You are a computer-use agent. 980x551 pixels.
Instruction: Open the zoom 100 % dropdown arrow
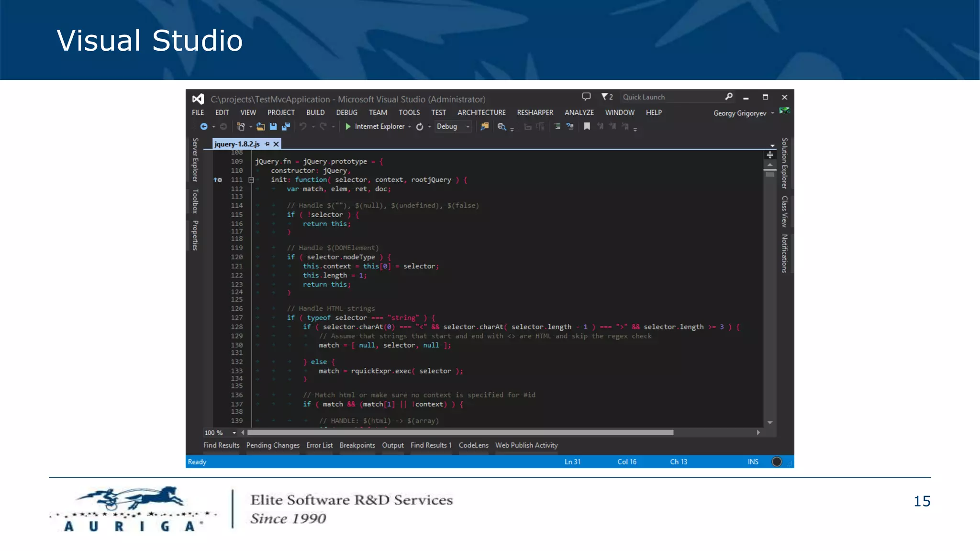click(234, 433)
